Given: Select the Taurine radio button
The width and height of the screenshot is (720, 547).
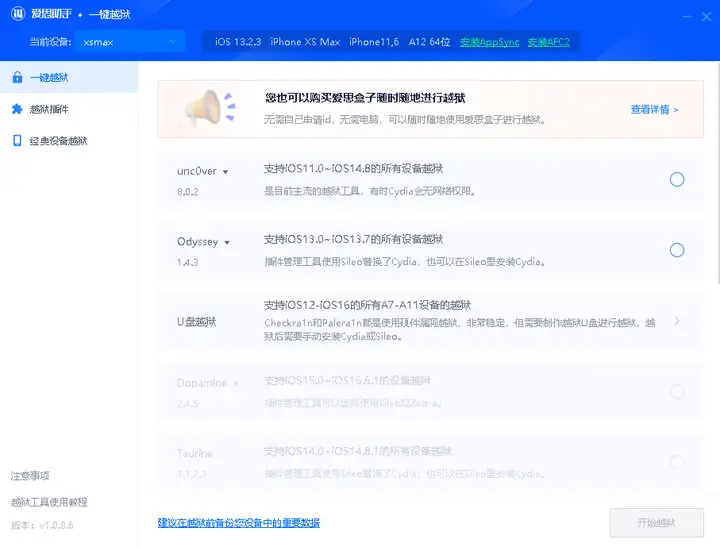Looking at the screenshot, I should coord(677,462).
